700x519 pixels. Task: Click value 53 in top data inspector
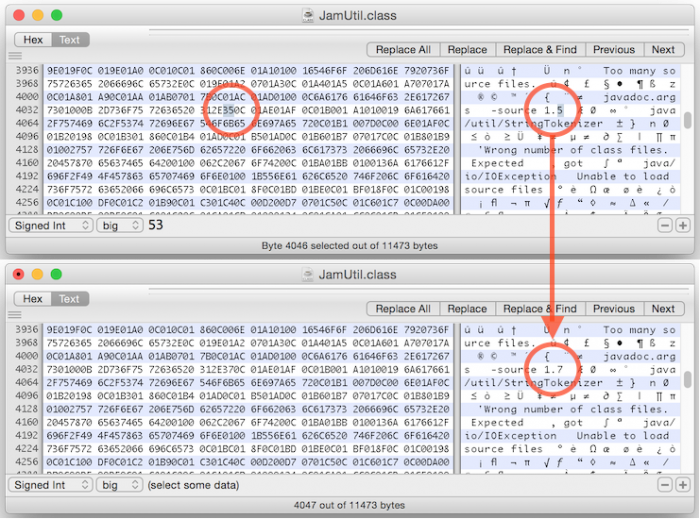[156, 225]
